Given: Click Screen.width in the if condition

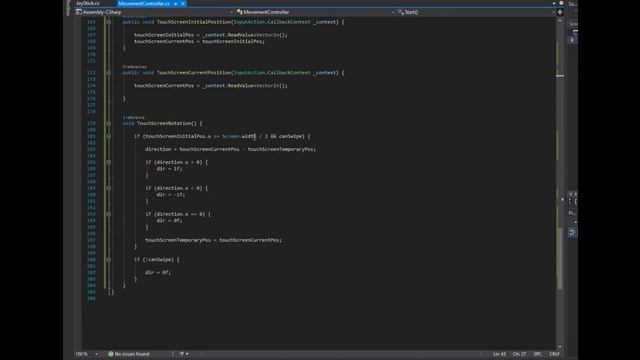Looking at the screenshot, I should coord(239,136).
